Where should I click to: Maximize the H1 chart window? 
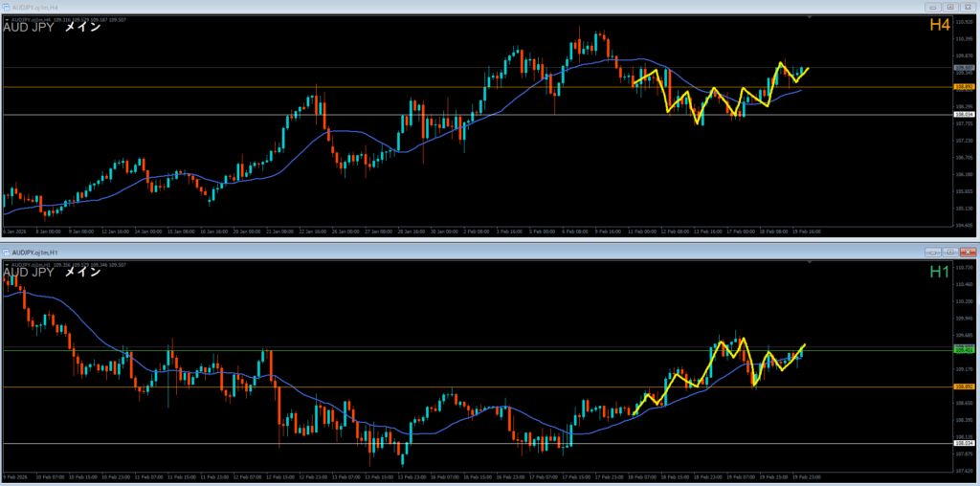click(x=948, y=252)
